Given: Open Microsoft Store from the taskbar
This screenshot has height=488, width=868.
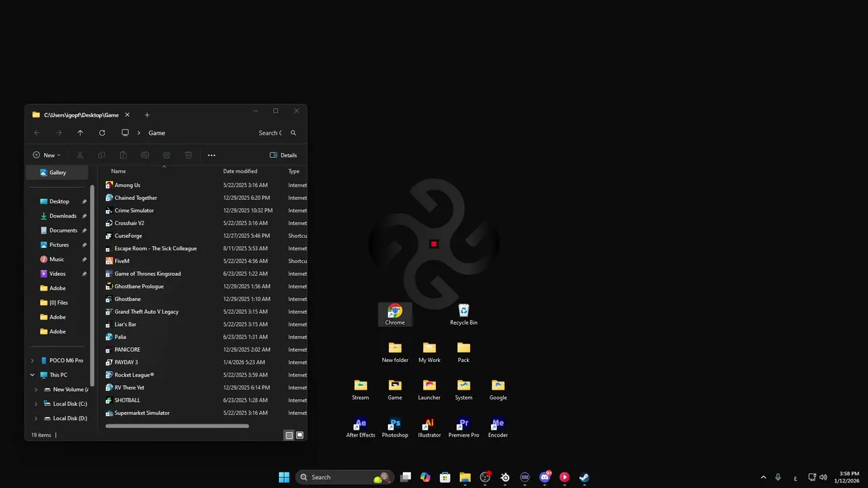Looking at the screenshot, I should 445,477.
